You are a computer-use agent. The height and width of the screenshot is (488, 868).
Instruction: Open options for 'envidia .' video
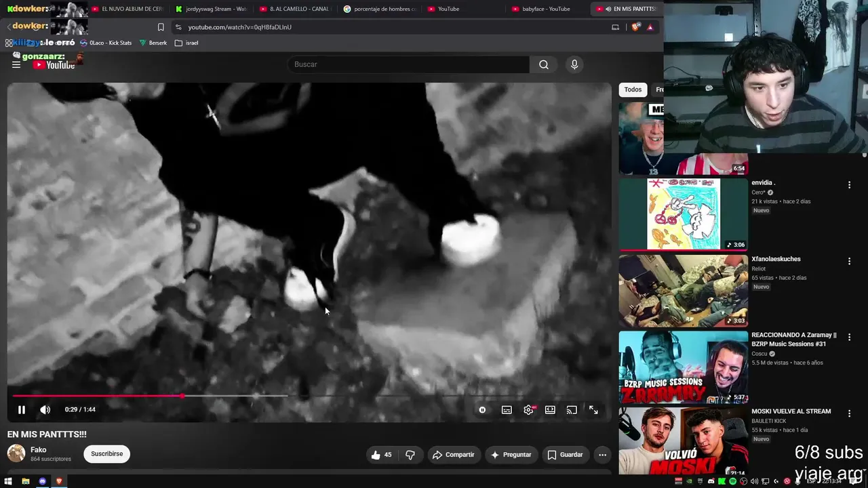click(849, 184)
